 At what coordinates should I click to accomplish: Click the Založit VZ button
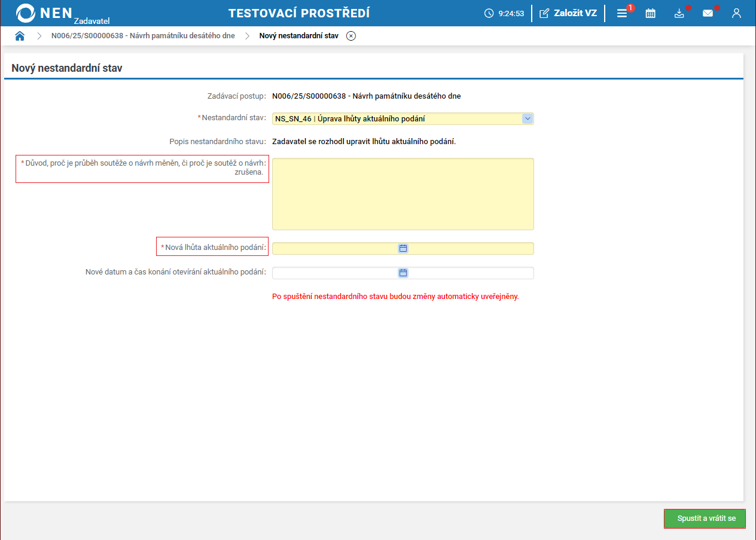point(568,13)
